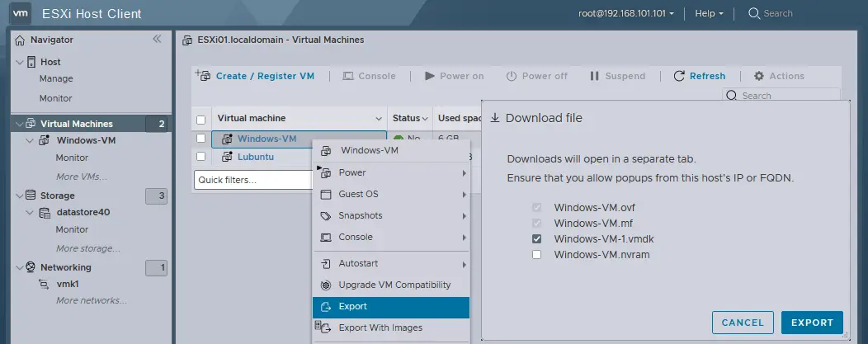Click the global search magnifier icon
This screenshot has width=868, height=344.
click(753, 13)
